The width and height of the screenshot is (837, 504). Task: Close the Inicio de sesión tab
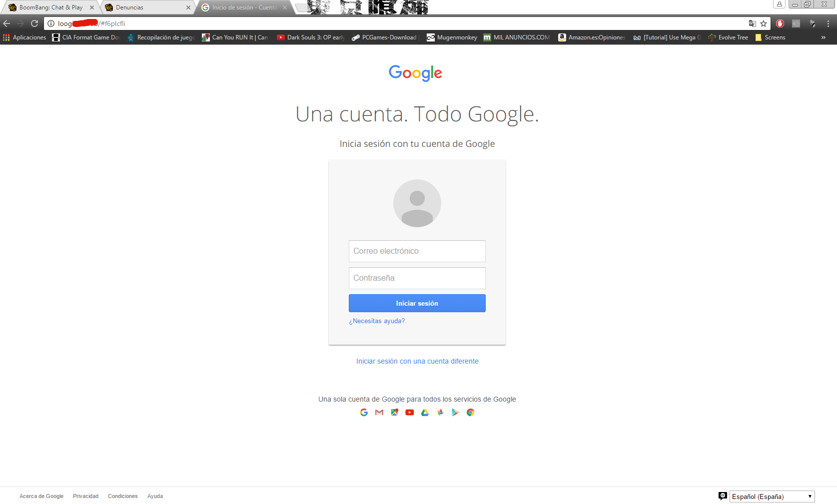click(x=285, y=7)
